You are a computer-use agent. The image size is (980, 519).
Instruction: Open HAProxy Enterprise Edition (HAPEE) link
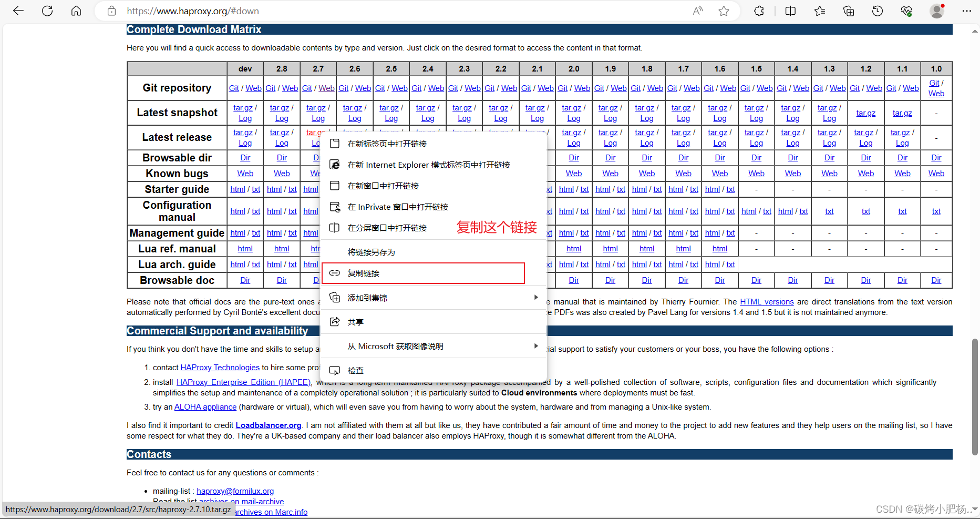click(x=243, y=382)
